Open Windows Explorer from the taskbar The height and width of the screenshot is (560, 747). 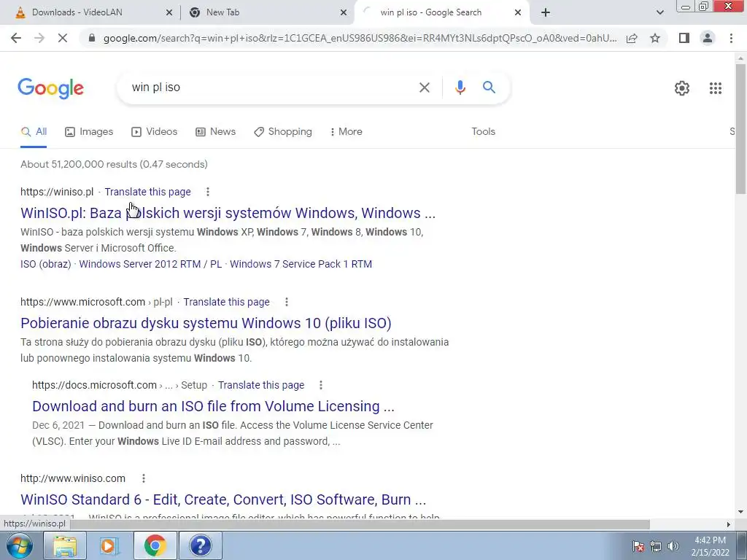click(65, 545)
